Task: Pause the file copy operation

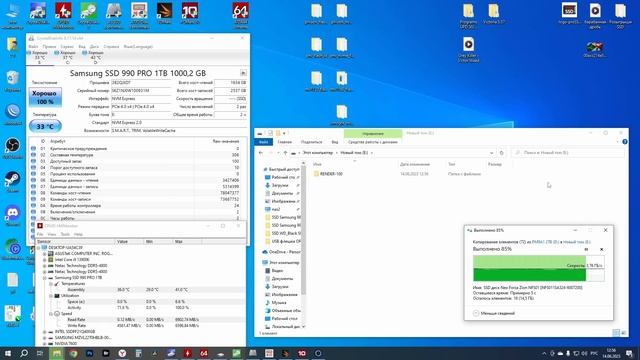Action: click(x=586, y=249)
